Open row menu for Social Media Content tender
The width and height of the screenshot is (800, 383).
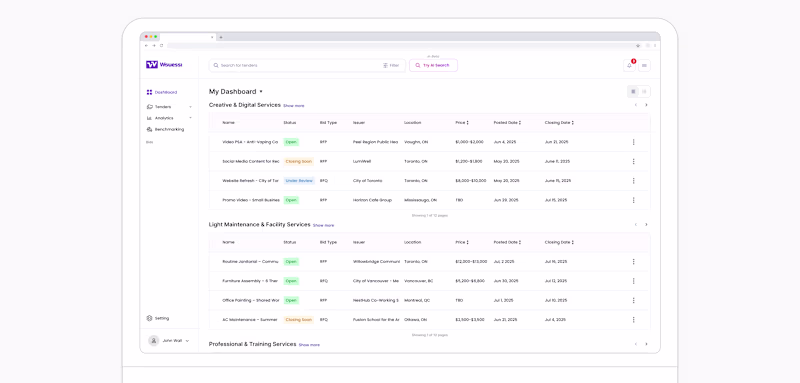[x=634, y=161]
